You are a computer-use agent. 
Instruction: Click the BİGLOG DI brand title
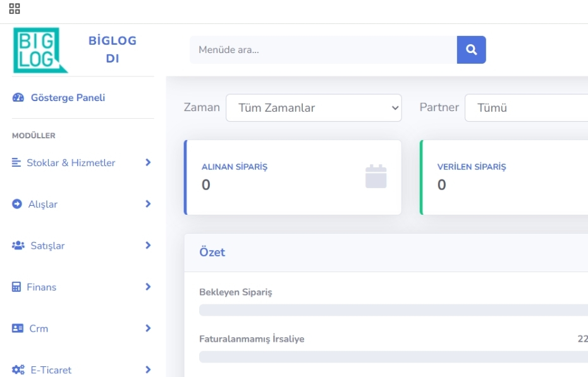click(x=113, y=50)
